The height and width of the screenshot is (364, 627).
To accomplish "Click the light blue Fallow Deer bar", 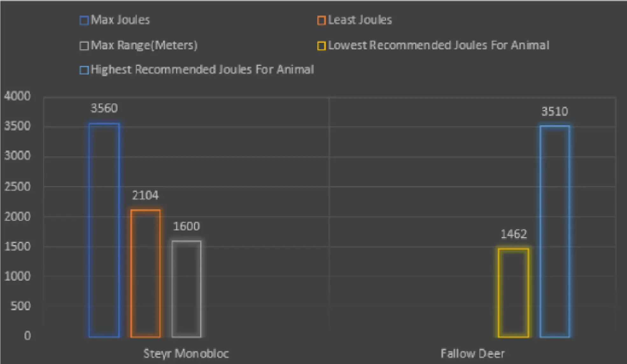I will coord(555,231).
